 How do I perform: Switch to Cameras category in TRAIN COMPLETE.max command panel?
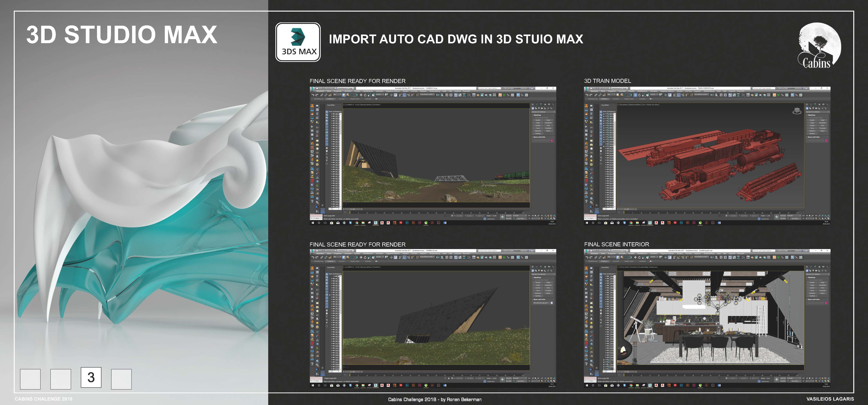816,109
